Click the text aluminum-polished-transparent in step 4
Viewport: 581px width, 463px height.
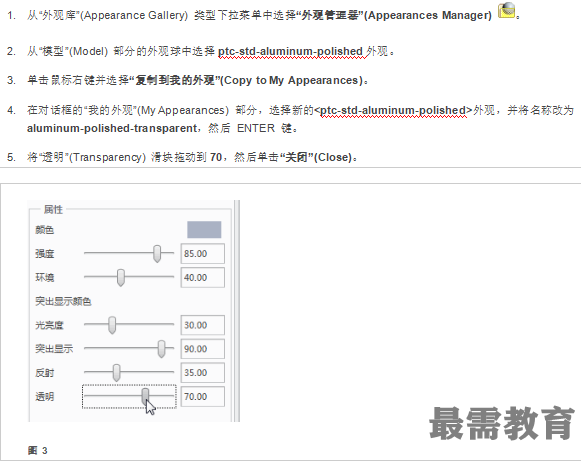[112, 128]
